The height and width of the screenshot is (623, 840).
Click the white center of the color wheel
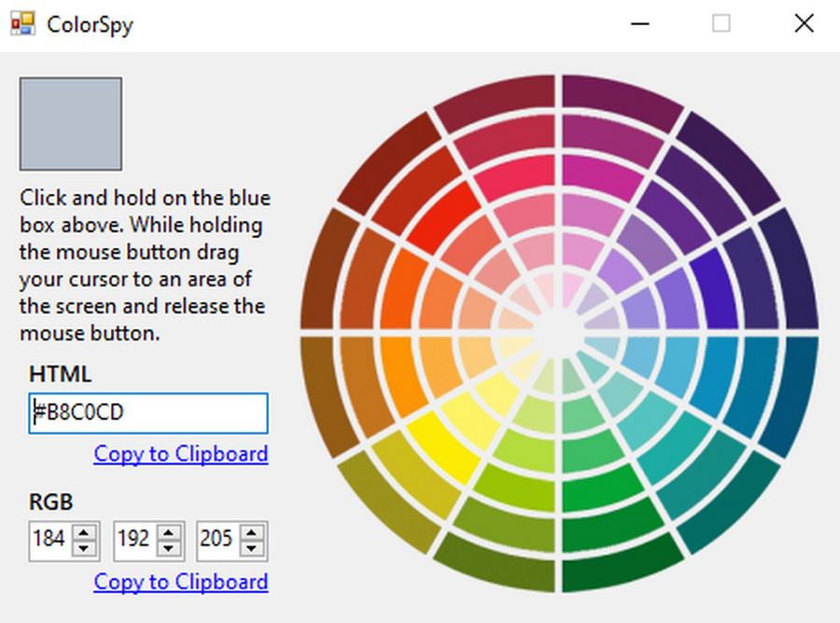tap(559, 329)
